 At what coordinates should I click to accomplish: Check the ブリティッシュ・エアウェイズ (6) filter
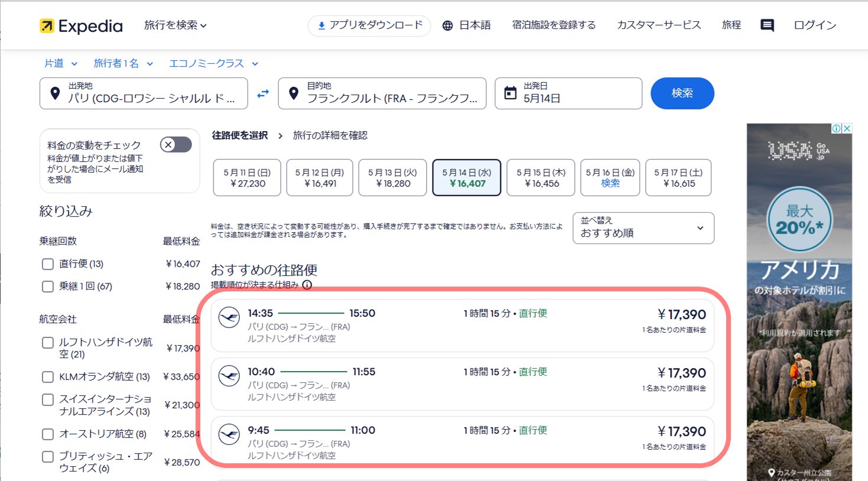[x=48, y=457]
